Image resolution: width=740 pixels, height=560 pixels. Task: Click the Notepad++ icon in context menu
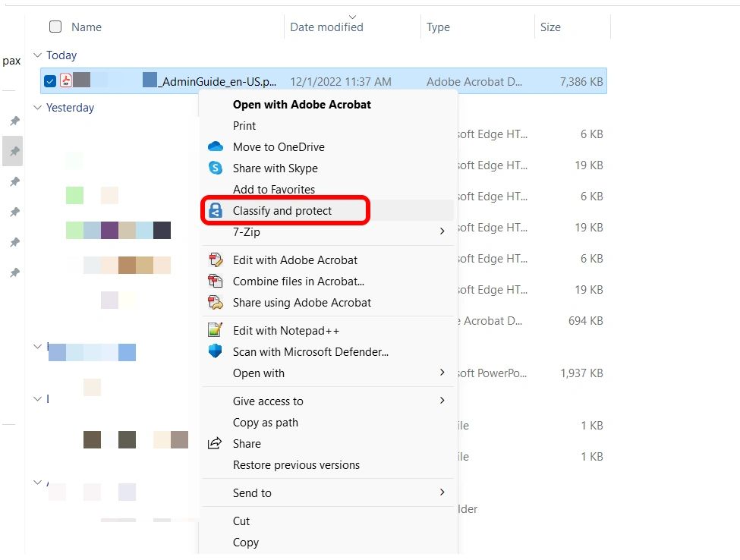(x=216, y=330)
